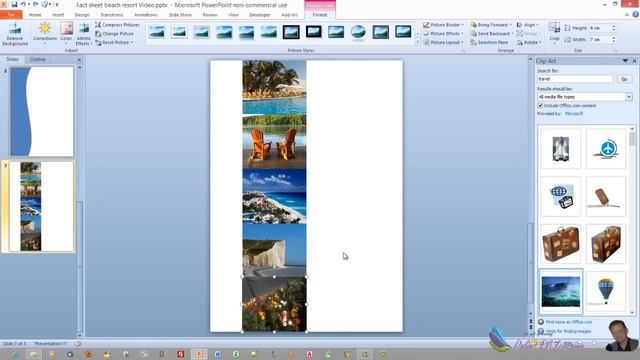Switch to the Home tab
Viewport: 640px width, 360px height.
(35, 15)
